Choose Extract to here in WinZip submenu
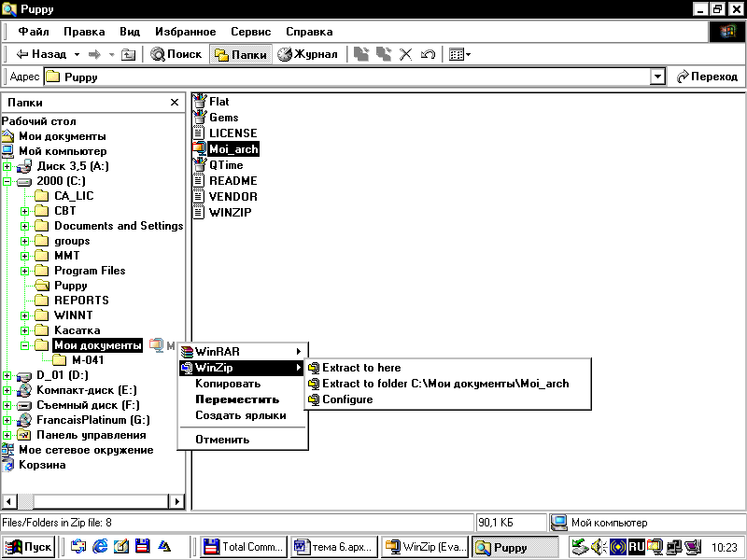The height and width of the screenshot is (560, 747). [448, 368]
